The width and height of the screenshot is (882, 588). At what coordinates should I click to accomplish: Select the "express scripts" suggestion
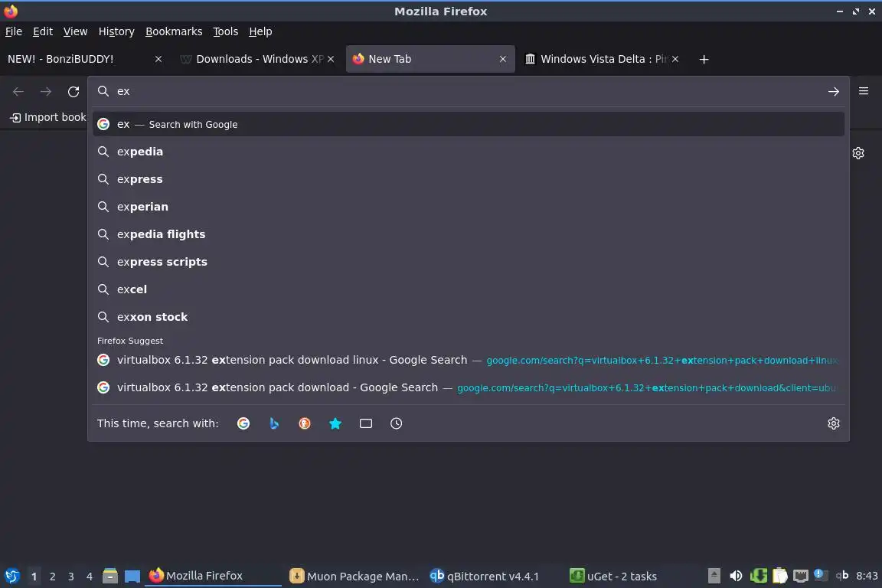click(x=468, y=262)
